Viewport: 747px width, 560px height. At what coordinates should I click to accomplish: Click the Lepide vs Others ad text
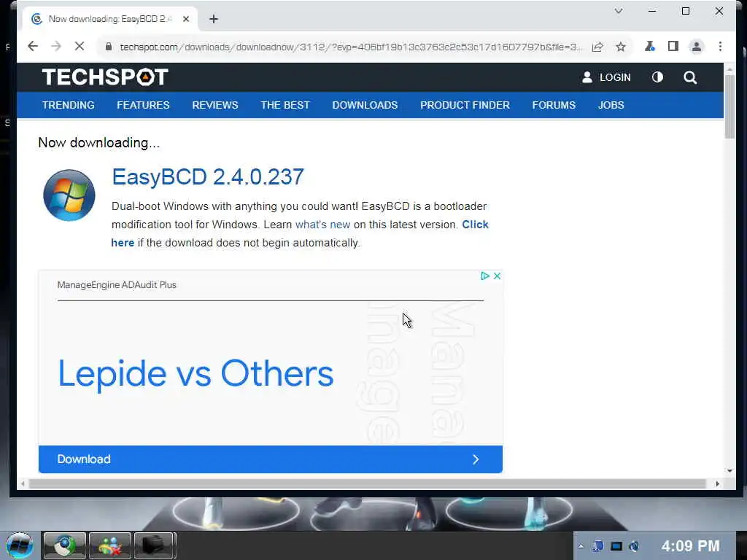click(x=196, y=374)
